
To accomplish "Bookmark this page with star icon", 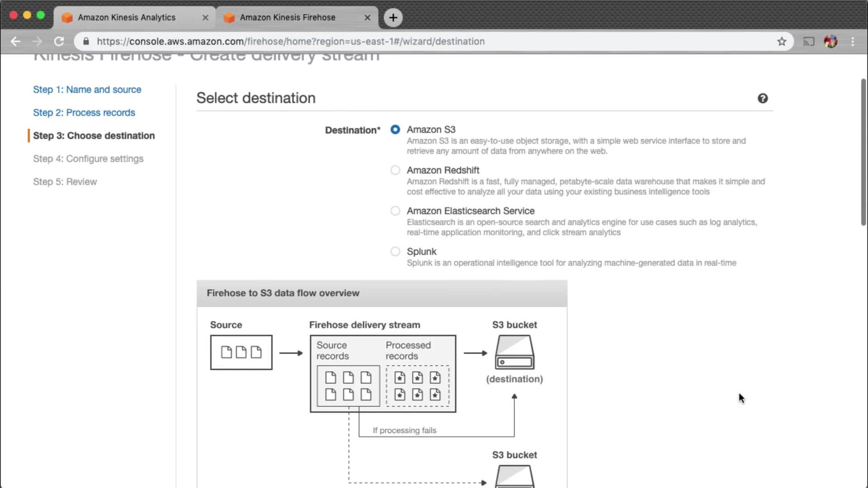I will 782,42.
